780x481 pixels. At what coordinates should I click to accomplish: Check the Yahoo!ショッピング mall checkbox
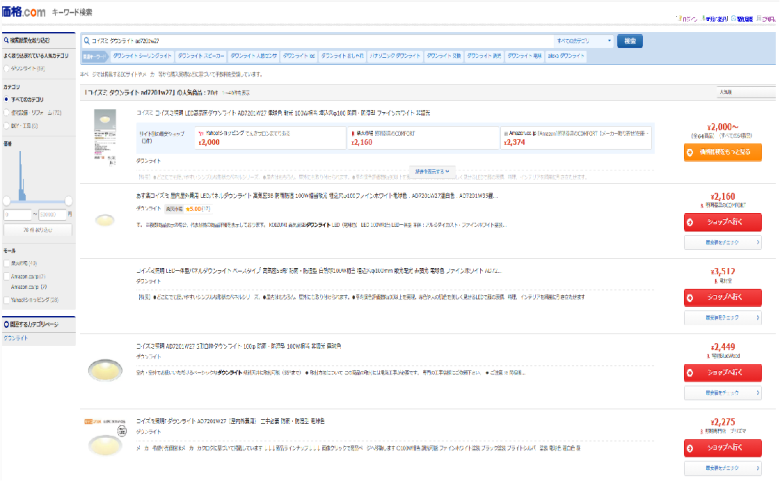pos(8,299)
